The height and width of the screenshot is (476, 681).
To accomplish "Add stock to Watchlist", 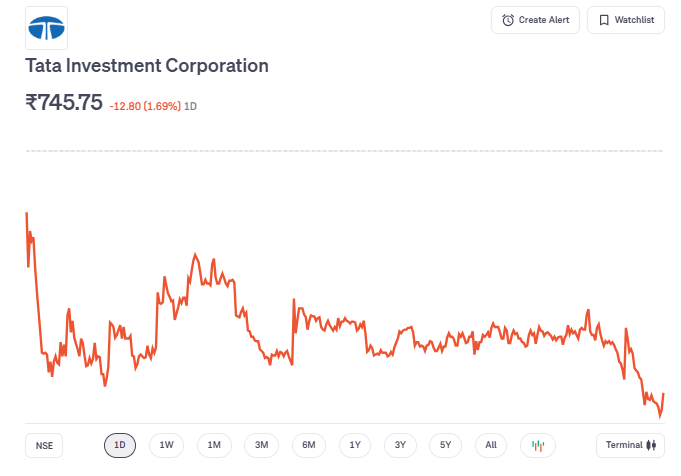I will (626, 20).
